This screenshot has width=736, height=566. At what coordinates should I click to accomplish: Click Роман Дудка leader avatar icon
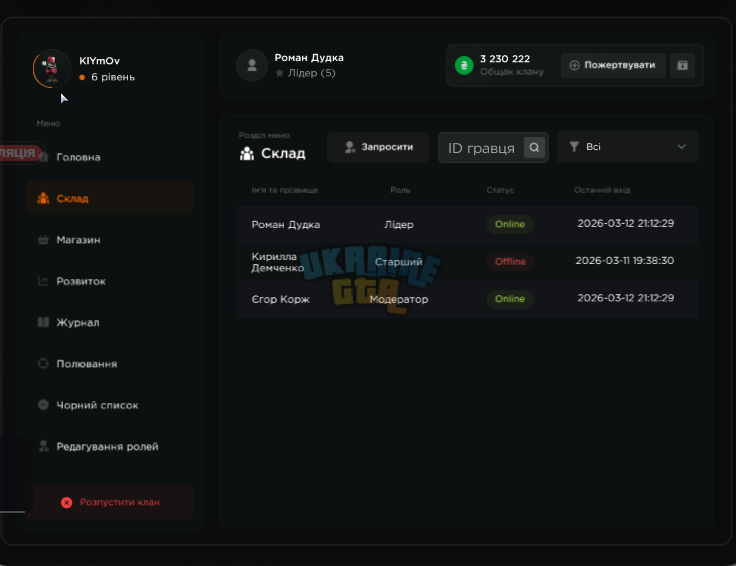252,65
